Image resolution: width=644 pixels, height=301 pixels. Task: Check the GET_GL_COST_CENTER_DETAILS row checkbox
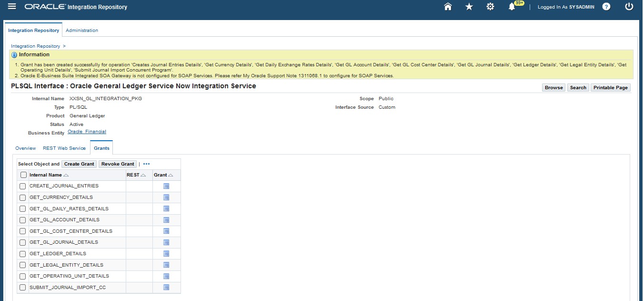[22, 231]
